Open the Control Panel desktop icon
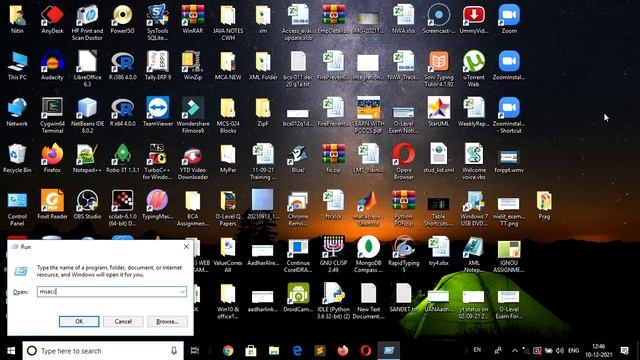Image resolution: width=640 pixels, height=360 pixels. click(17, 209)
